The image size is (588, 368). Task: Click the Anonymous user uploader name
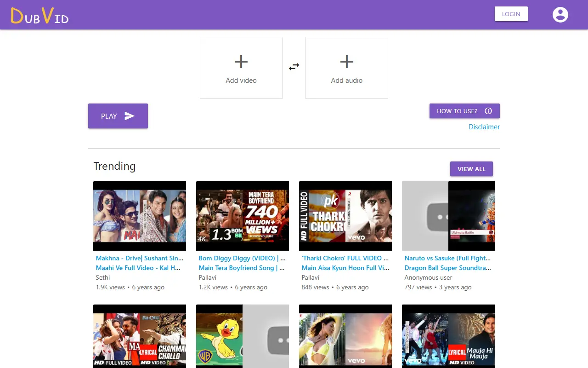pos(428,277)
